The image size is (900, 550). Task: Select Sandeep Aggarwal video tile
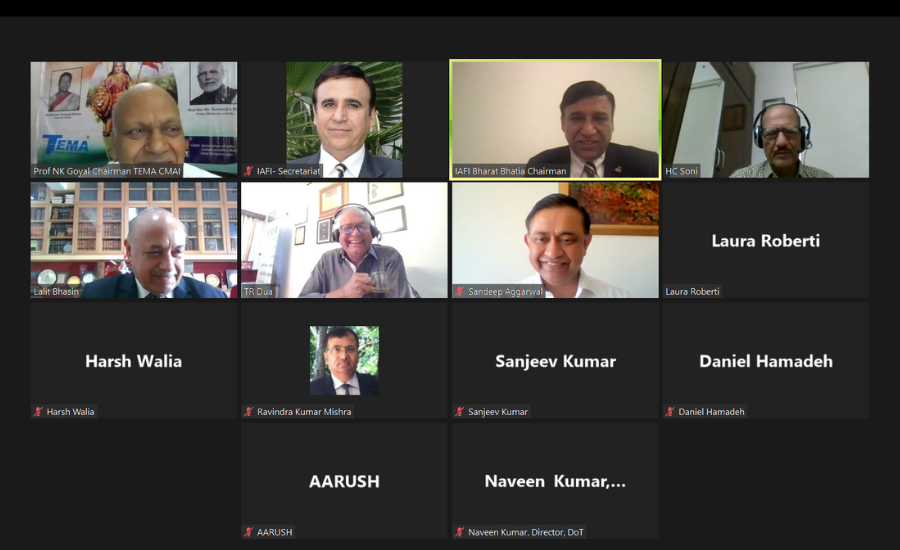pyautogui.click(x=555, y=240)
